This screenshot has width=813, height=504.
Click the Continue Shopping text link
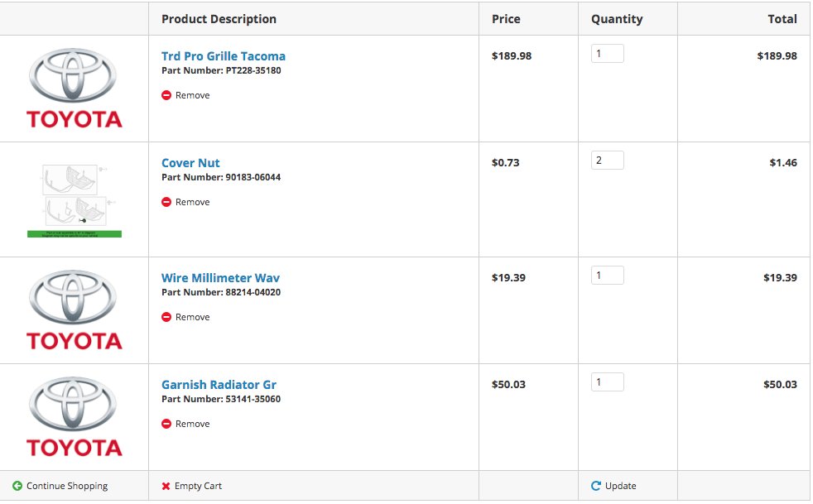pyautogui.click(x=67, y=486)
